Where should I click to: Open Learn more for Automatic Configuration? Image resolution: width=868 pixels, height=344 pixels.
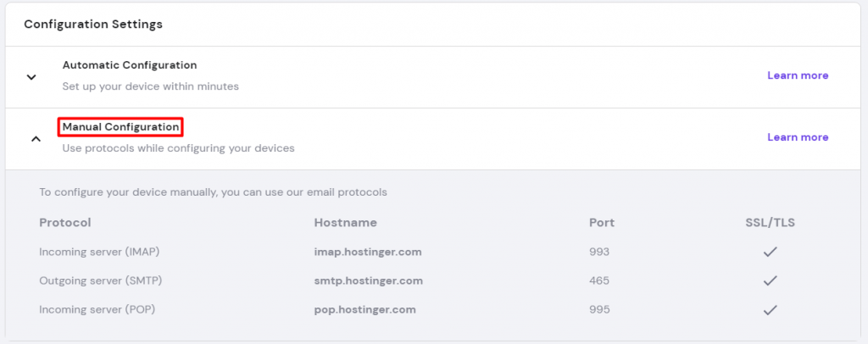(798, 75)
